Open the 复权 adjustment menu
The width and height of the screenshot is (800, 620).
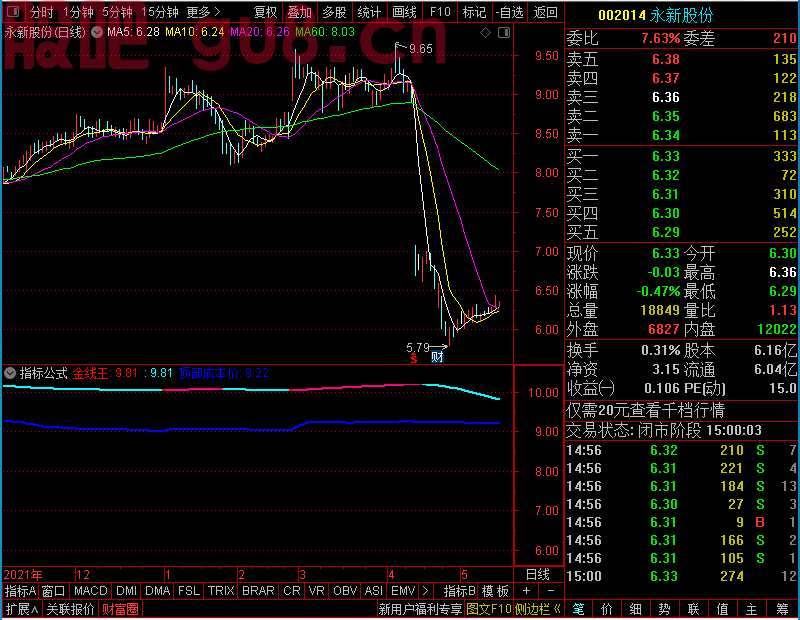click(x=265, y=12)
